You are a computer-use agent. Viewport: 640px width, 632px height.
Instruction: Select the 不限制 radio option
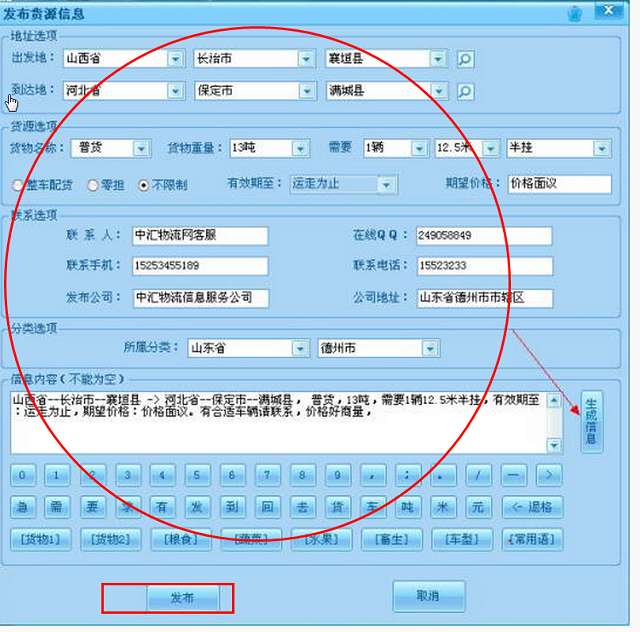144,185
